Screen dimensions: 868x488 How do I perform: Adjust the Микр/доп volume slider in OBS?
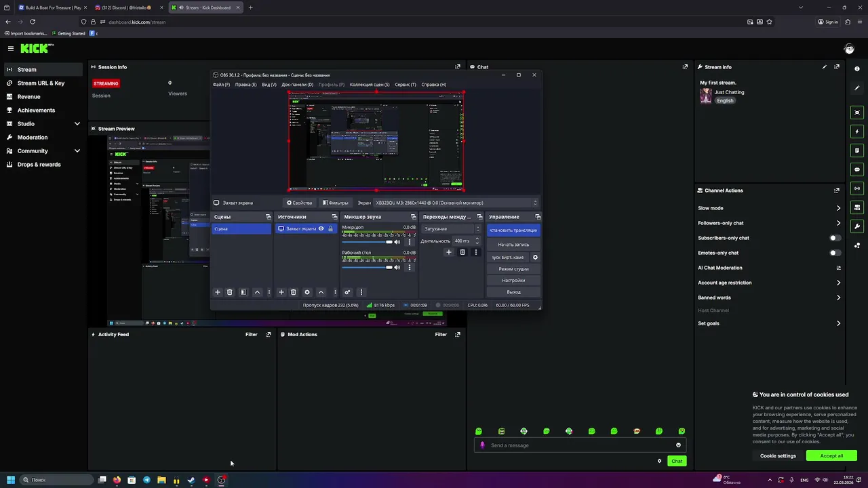pyautogui.click(x=367, y=242)
